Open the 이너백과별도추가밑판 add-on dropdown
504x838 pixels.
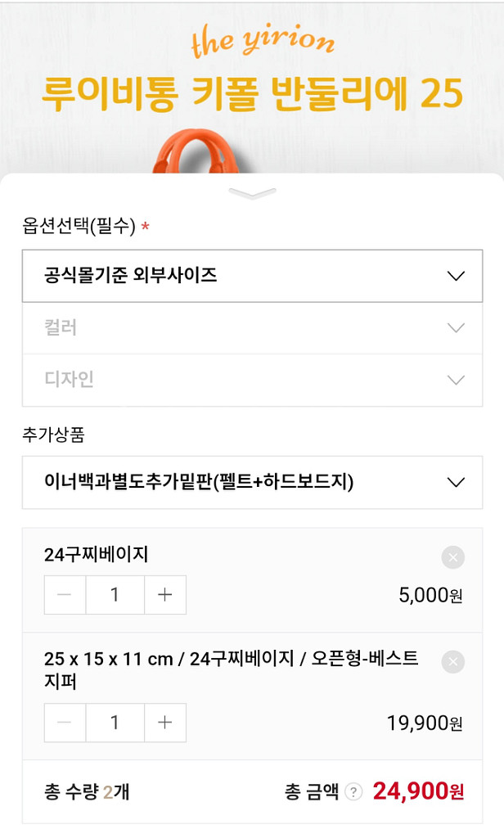click(252, 482)
